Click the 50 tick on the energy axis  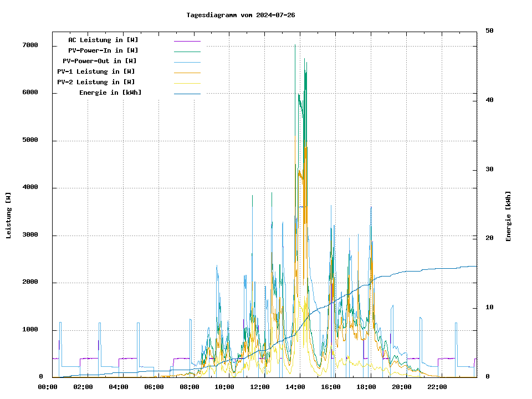tap(489, 31)
